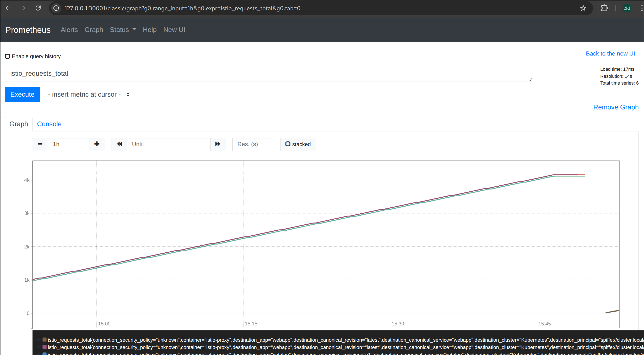Open the browser profile avatar

pos(627,8)
